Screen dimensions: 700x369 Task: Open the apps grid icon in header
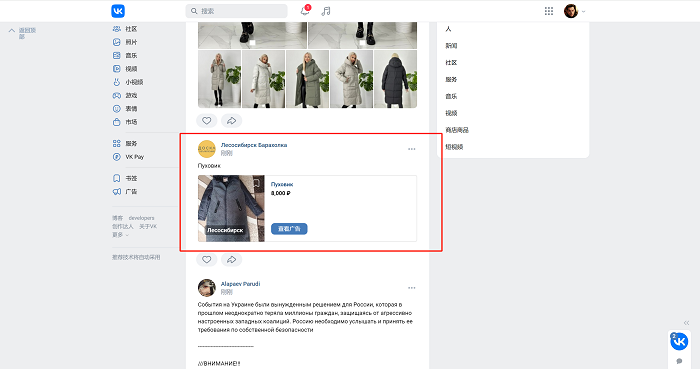click(x=549, y=11)
